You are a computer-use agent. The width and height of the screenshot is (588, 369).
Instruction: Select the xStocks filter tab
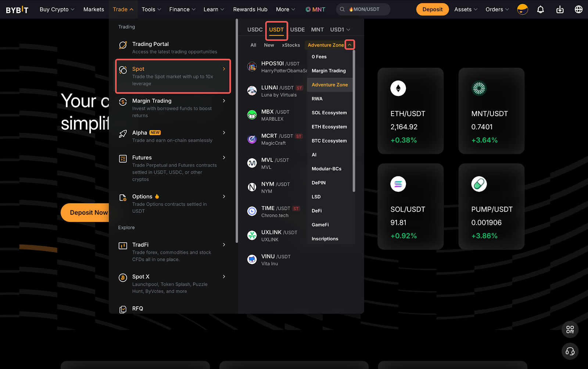[291, 45]
